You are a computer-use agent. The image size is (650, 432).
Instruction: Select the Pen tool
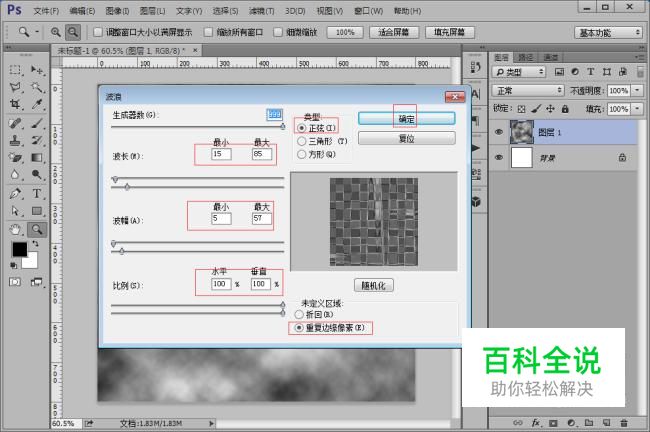[15, 194]
